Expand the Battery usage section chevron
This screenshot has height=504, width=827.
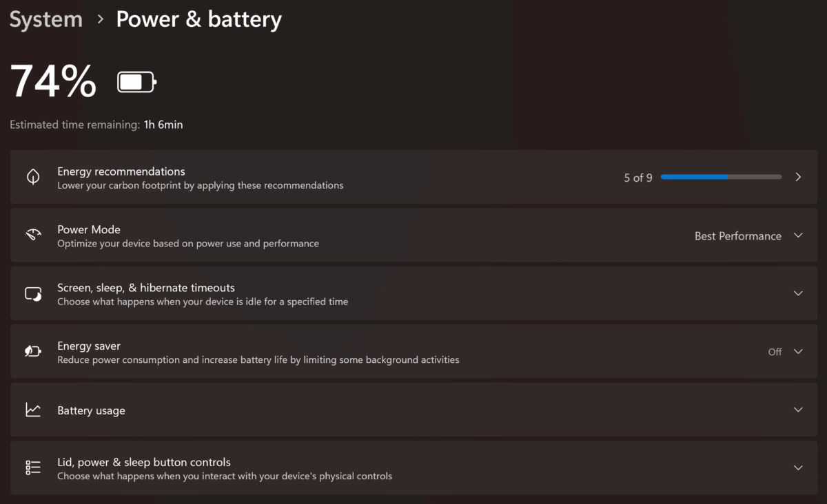tap(798, 410)
